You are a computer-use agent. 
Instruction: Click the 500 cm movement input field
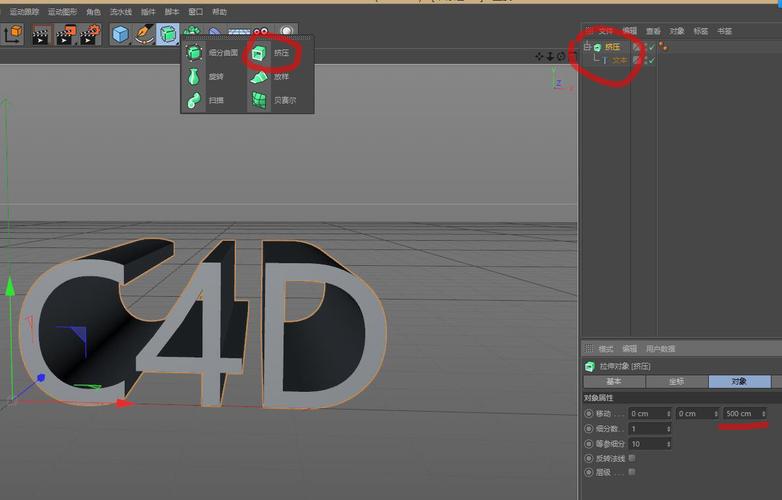tap(741, 414)
